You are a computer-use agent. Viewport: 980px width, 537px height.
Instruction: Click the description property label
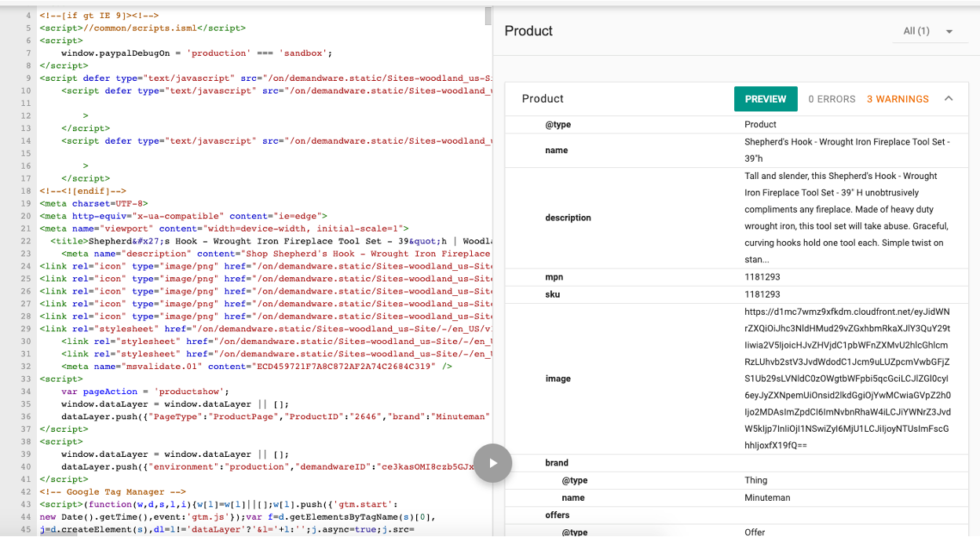[x=568, y=217]
